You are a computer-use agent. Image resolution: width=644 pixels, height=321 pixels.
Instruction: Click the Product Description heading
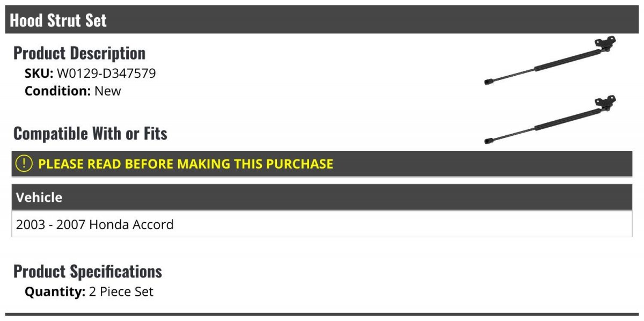click(x=79, y=53)
